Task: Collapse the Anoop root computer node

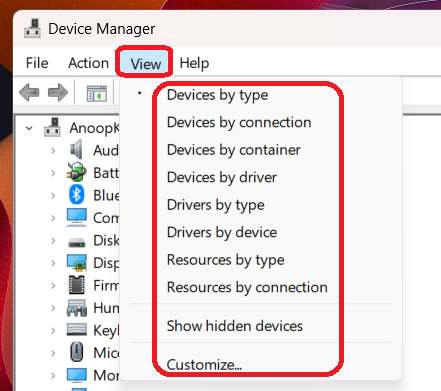Action: coord(29,128)
